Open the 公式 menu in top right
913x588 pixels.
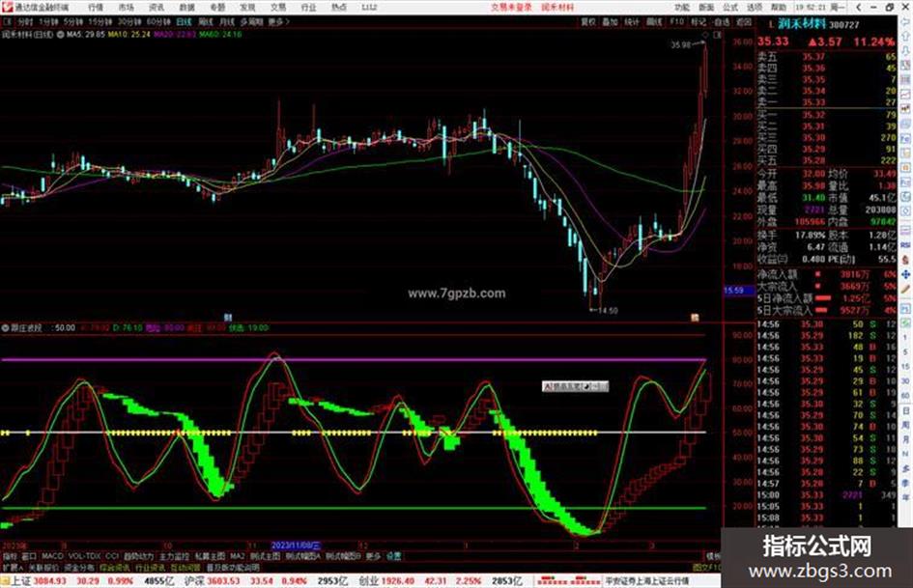pos(730,7)
